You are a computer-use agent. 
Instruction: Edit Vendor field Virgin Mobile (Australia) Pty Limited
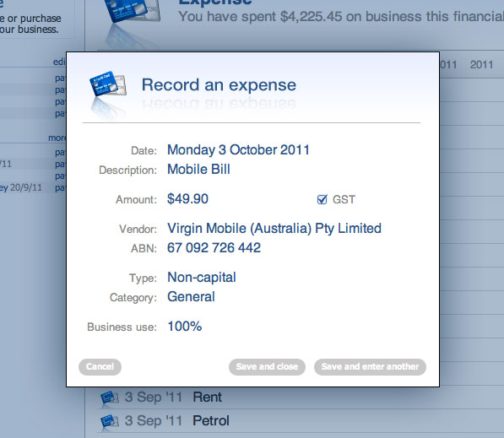click(x=274, y=229)
